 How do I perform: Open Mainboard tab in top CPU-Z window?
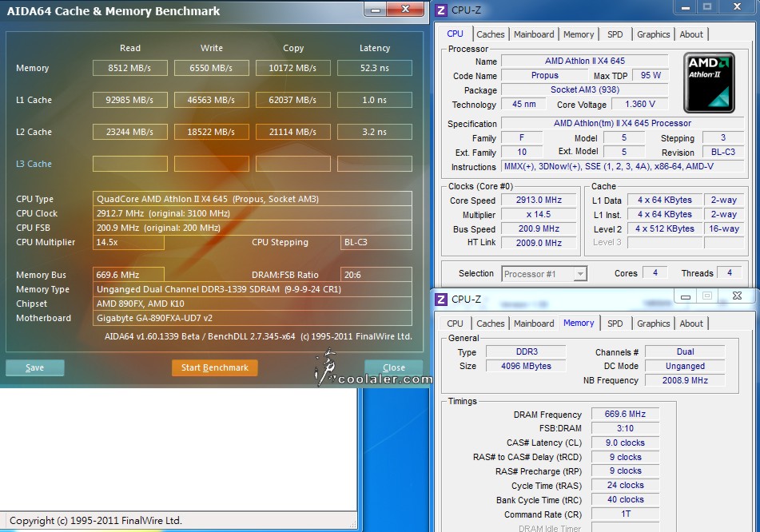click(x=534, y=34)
